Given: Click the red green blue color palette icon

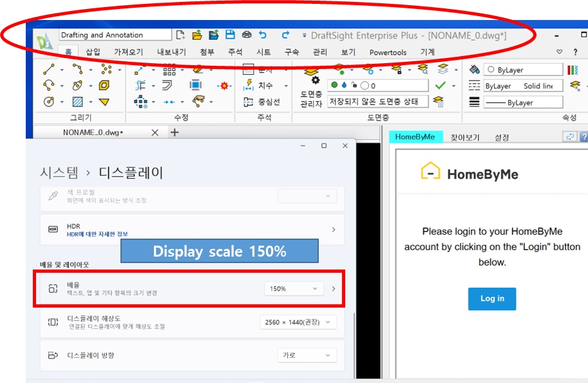Looking at the screenshot, I should click(x=573, y=70).
